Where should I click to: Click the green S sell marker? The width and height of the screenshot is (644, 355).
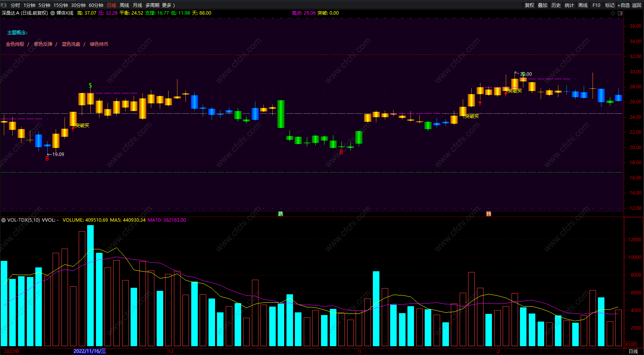[x=90, y=85]
